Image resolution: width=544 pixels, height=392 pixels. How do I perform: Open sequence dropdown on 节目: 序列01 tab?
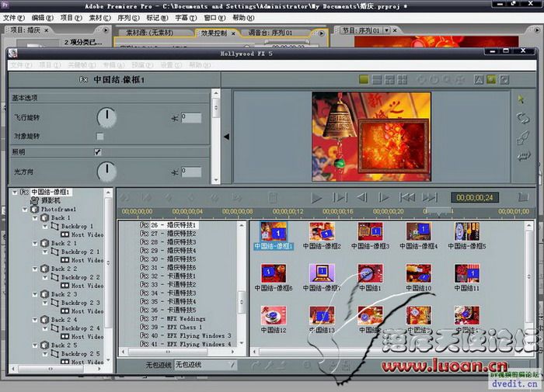(x=386, y=30)
